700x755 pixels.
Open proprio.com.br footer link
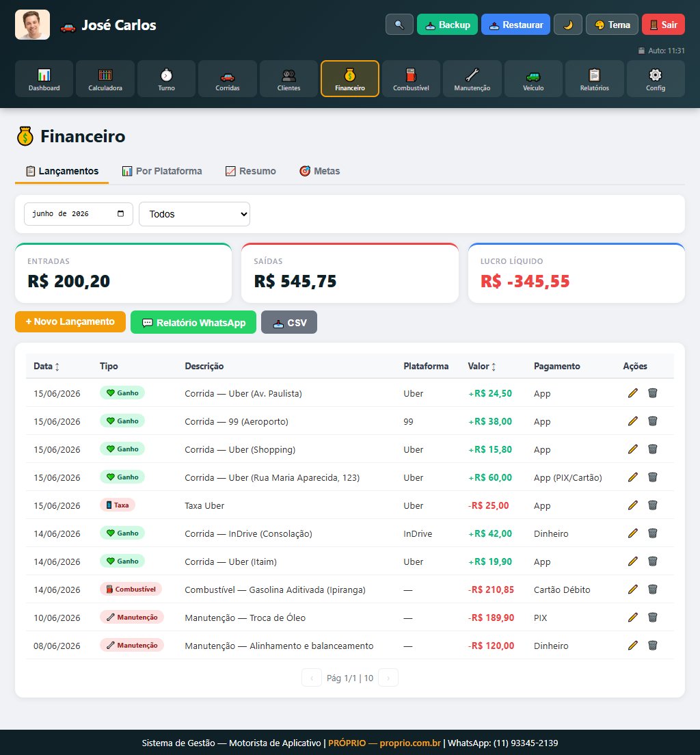click(x=410, y=743)
